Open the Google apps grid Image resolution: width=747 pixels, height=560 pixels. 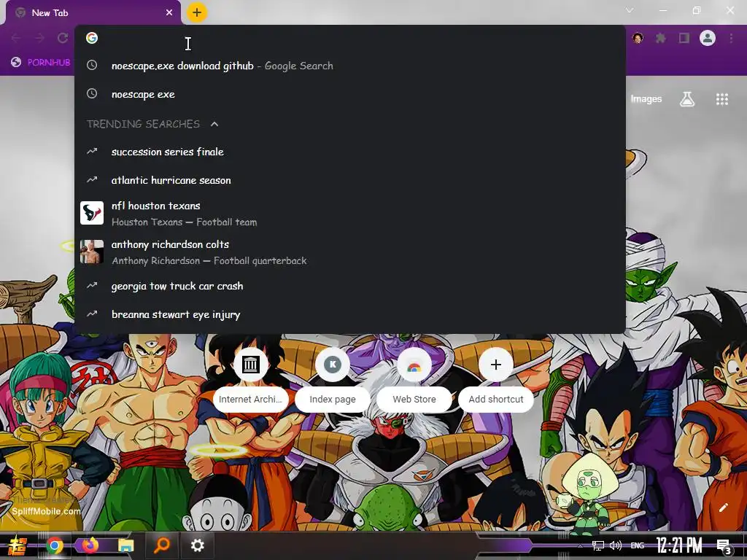coord(722,98)
